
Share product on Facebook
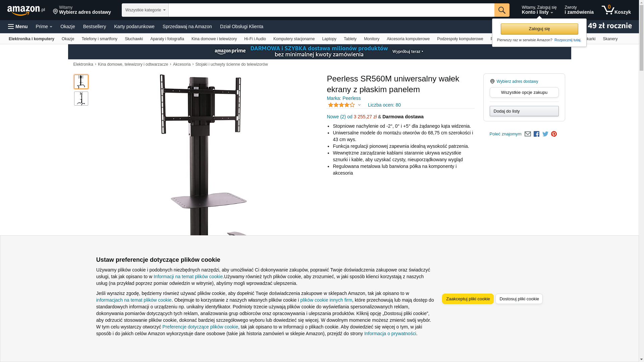536,134
